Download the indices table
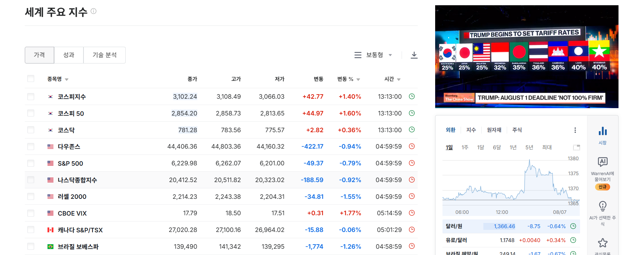Screen dimensions: 644x255 click(x=414, y=55)
